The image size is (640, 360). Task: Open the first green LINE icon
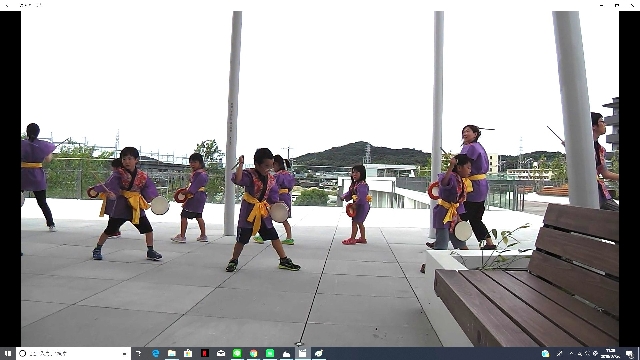tap(237, 353)
